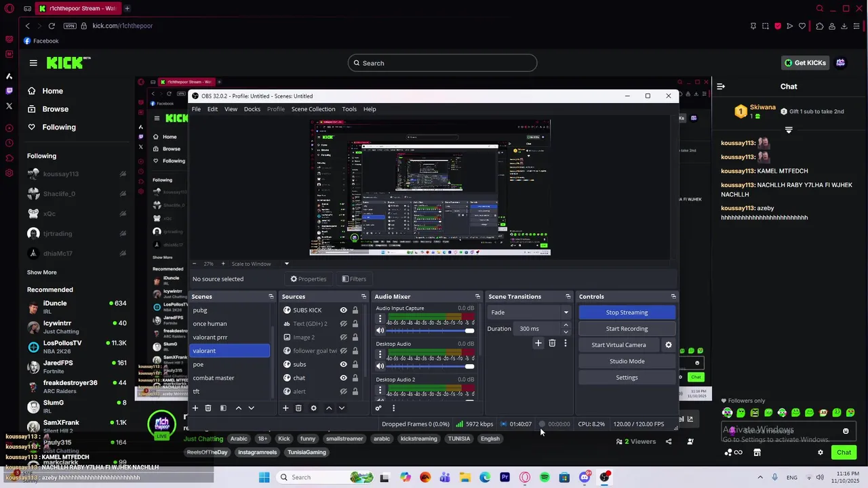868x488 pixels.
Task: Click Start Recording in Controls
Action: pyautogui.click(x=627, y=329)
